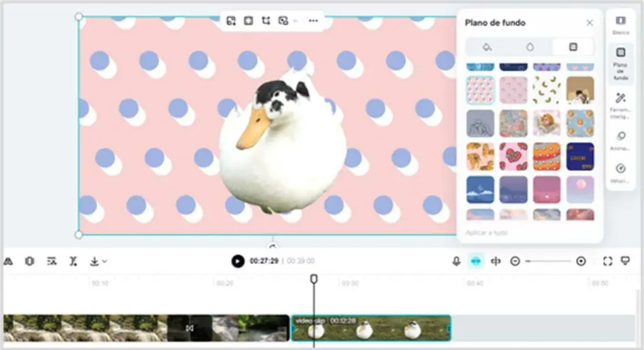
Task: Click the split clip icon in timeline toolbar
Action: point(73,261)
